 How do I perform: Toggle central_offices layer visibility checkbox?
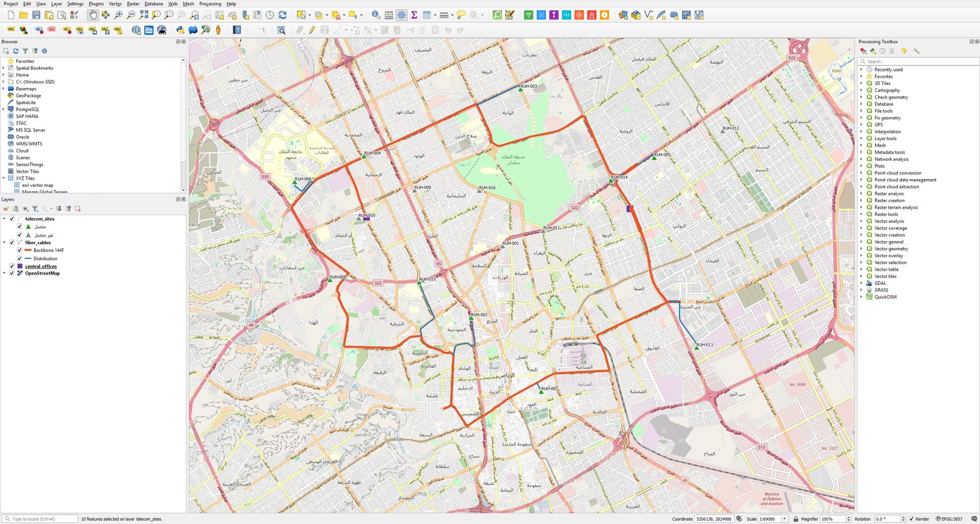pos(12,266)
